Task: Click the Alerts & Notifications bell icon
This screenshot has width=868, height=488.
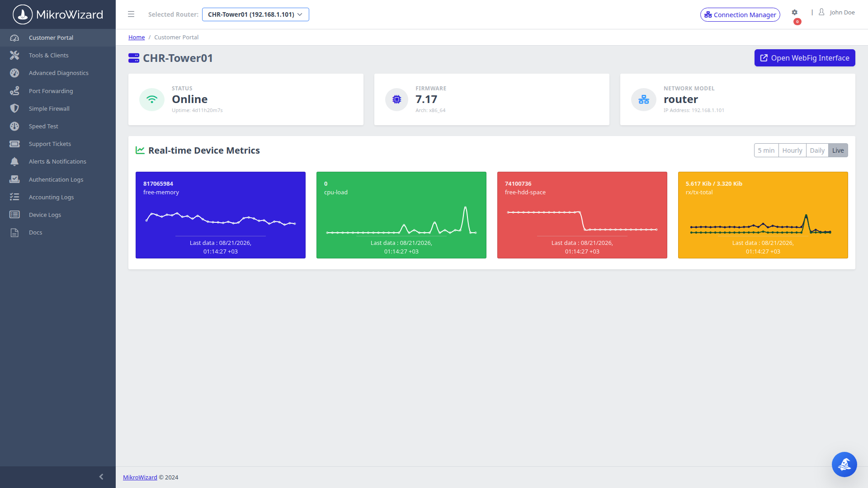Action: coord(14,161)
